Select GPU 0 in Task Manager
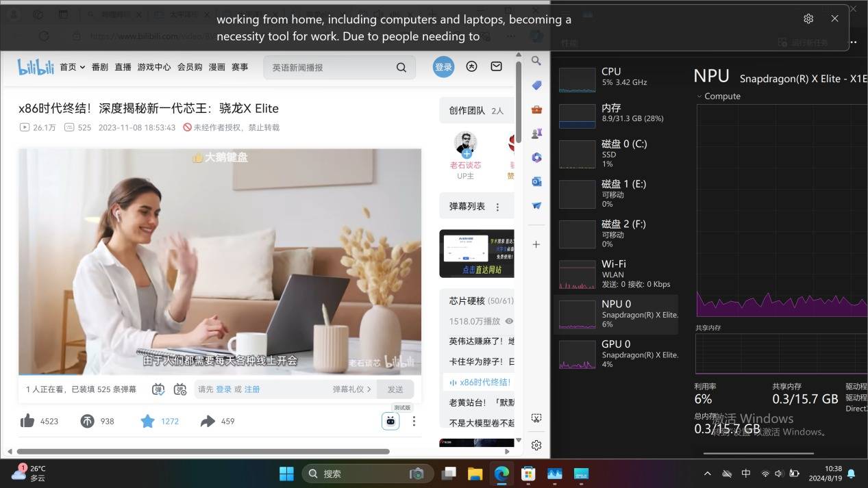The width and height of the screenshot is (868, 488). tap(616, 355)
